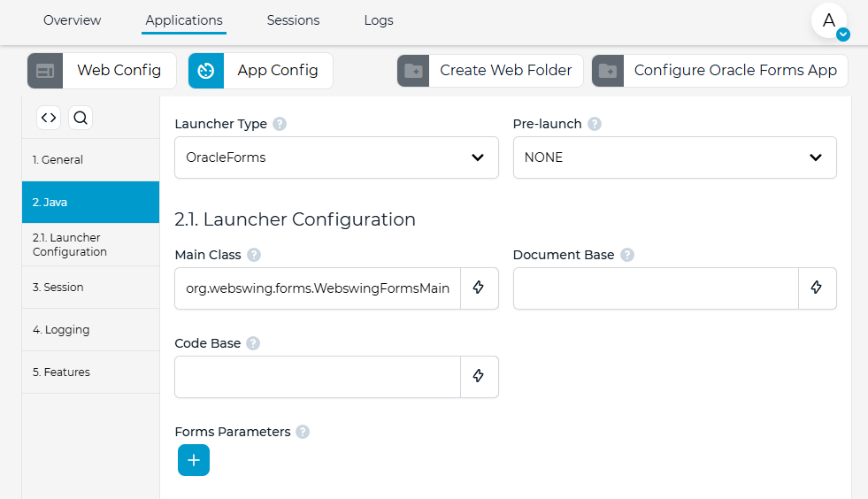Viewport: 868px width, 499px height.
Task: Show help for Pre-launch
Action: 595,124
